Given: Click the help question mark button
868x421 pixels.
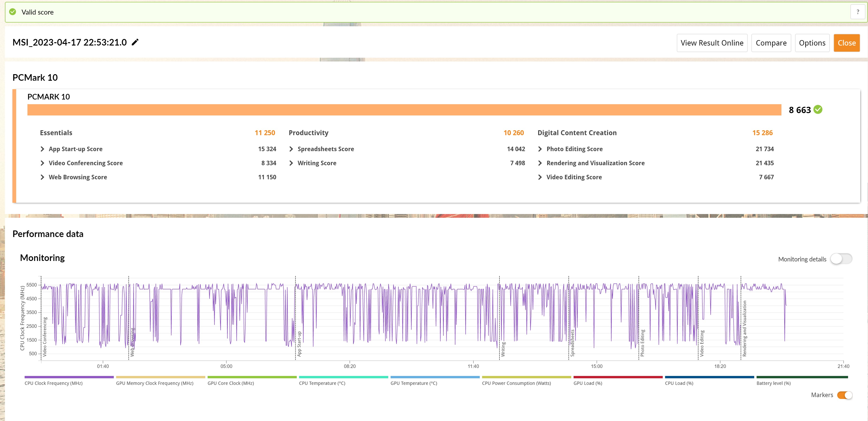Looking at the screenshot, I should (857, 12).
